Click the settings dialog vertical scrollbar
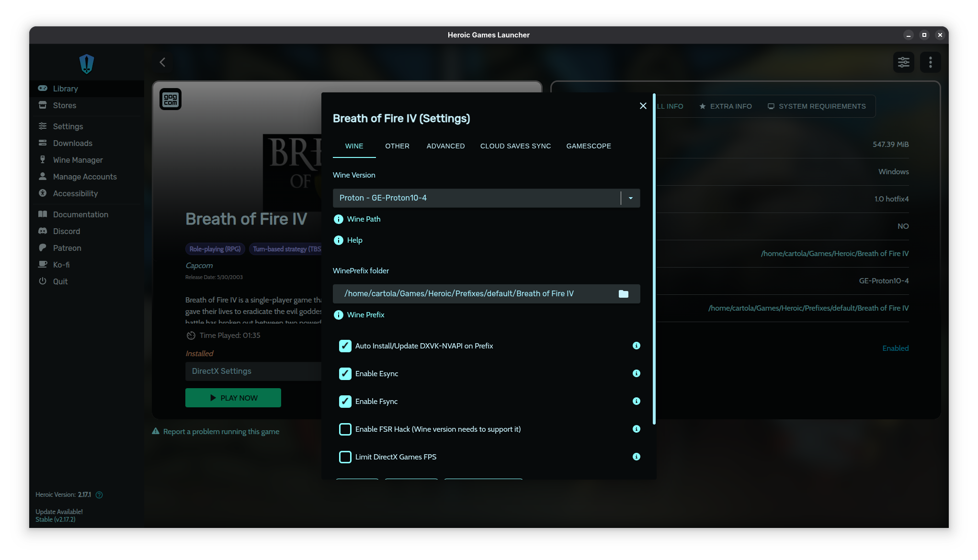 (x=654, y=259)
